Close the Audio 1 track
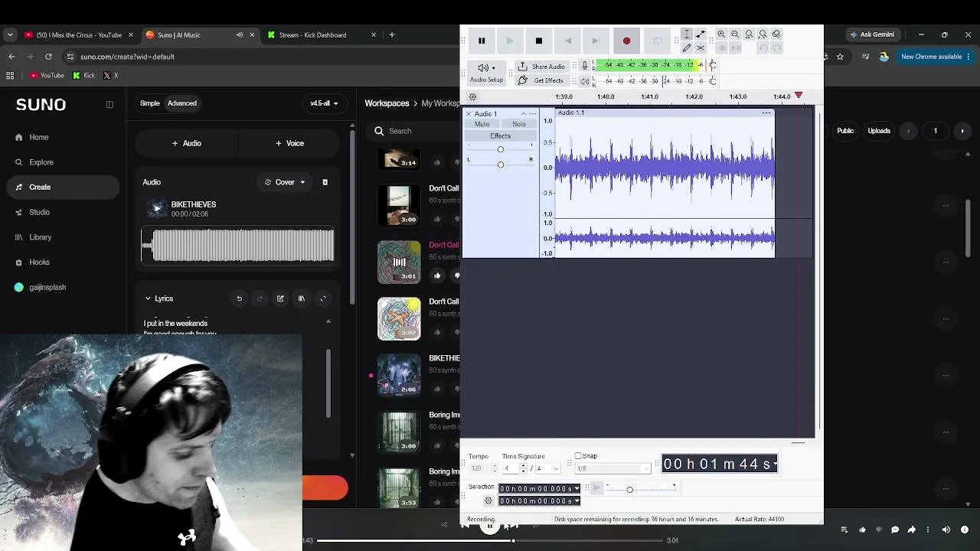The height and width of the screenshot is (551, 980). 469,114
